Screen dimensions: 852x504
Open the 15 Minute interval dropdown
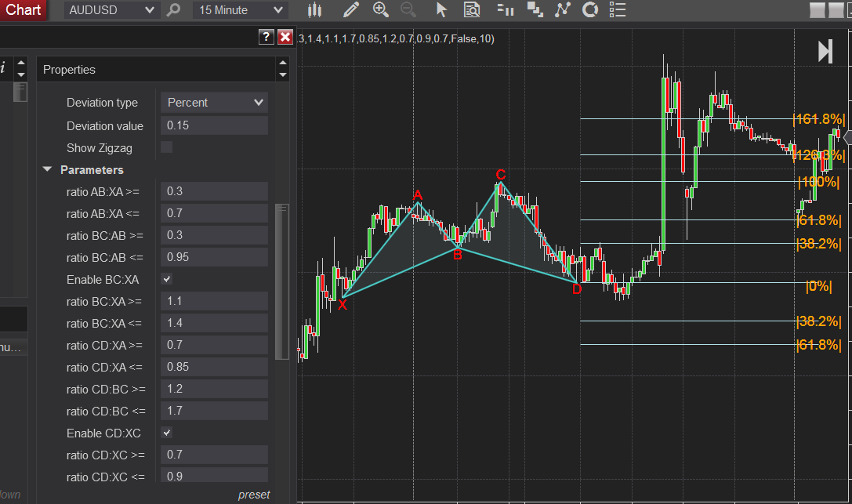point(240,9)
